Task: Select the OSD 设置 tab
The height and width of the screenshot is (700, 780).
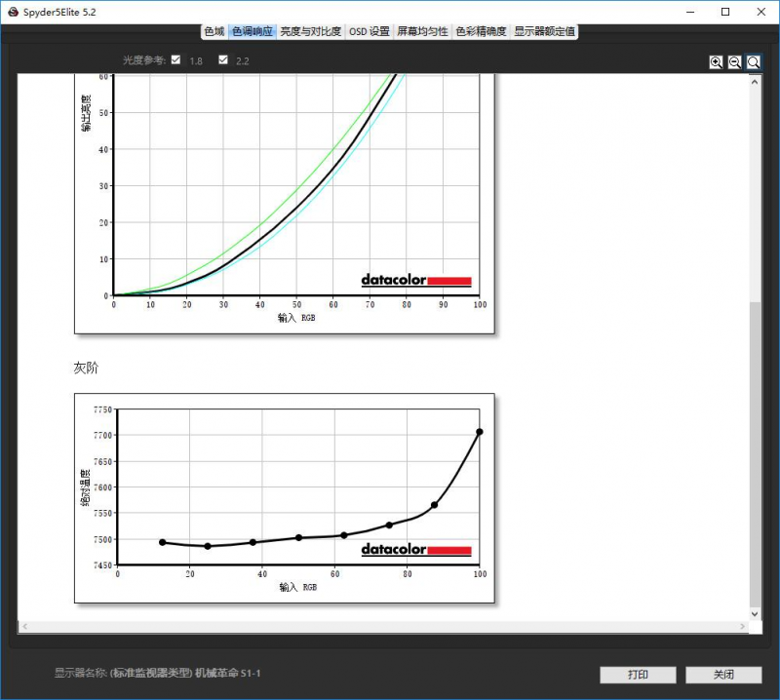Action: (x=369, y=31)
